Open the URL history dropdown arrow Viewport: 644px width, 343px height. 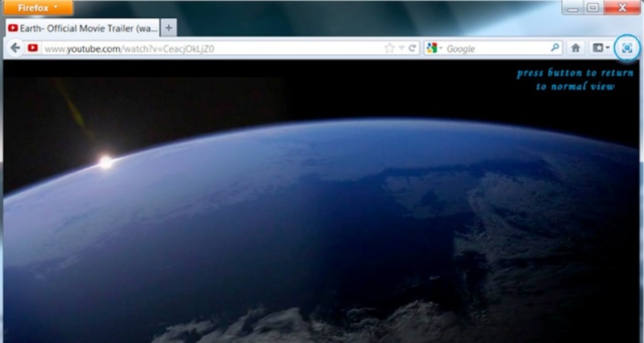point(402,48)
